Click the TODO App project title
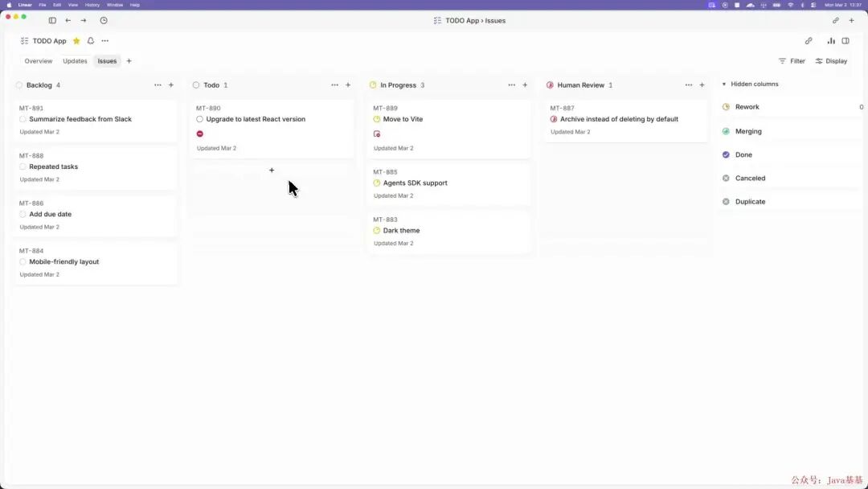Screen dimensions: 868x489 click(x=49, y=41)
